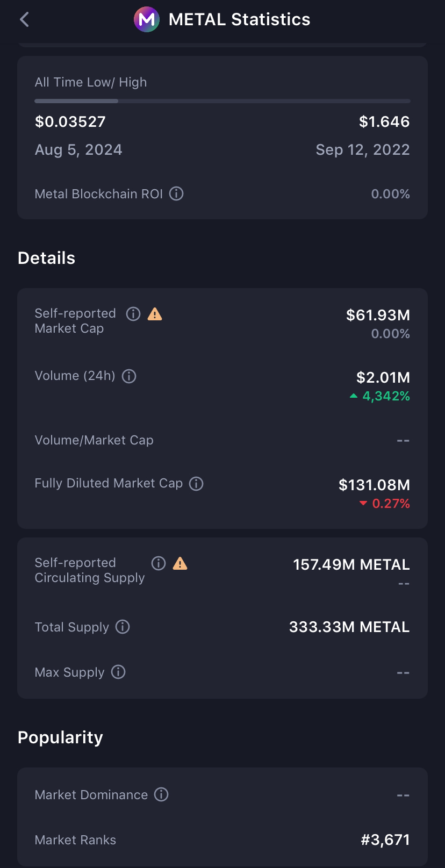Tap Circulating Supply warning triangle icon
The image size is (445, 868).
tap(180, 563)
